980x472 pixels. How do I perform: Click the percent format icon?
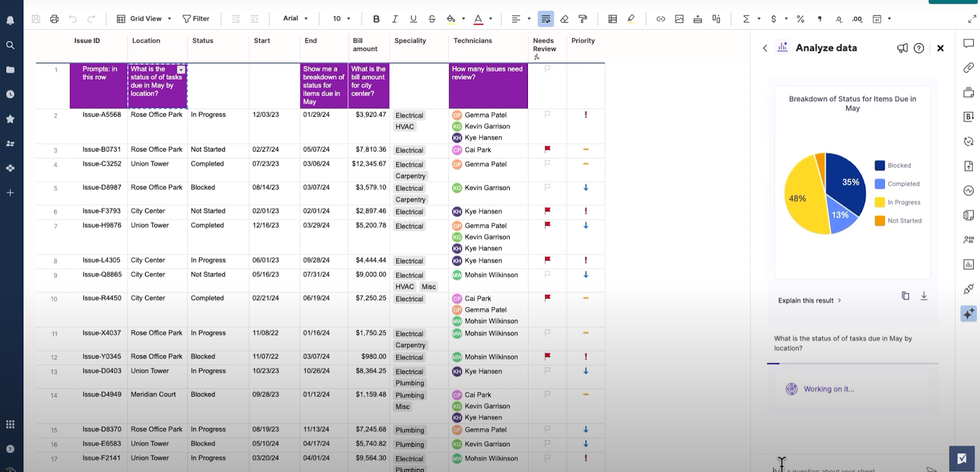click(x=800, y=19)
